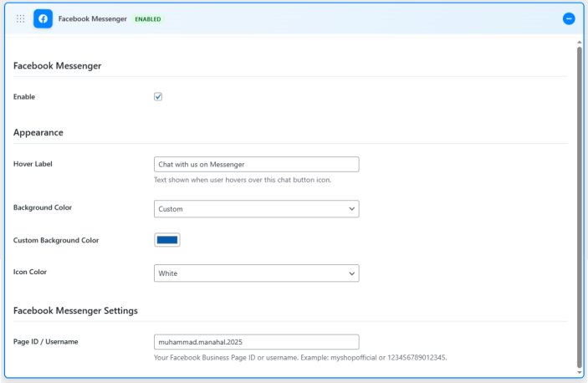The width and height of the screenshot is (588, 383).
Task: Click the Facebook Messenger header title
Action: coord(93,18)
